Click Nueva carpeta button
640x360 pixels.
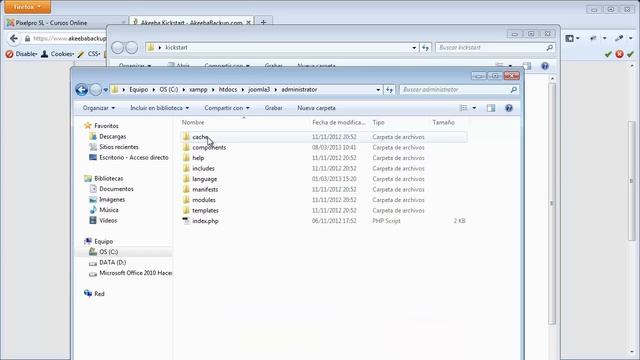pyautogui.click(x=316, y=108)
